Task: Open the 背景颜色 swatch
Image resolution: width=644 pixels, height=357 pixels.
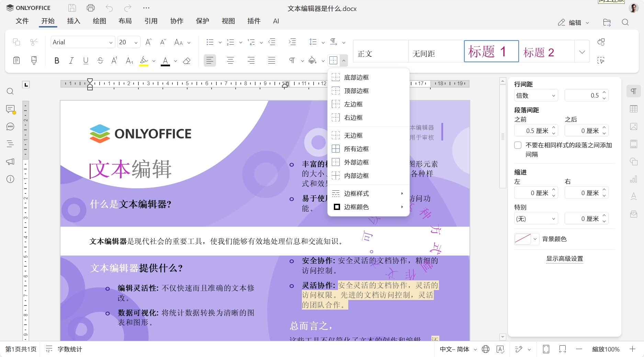Action: pyautogui.click(x=527, y=239)
